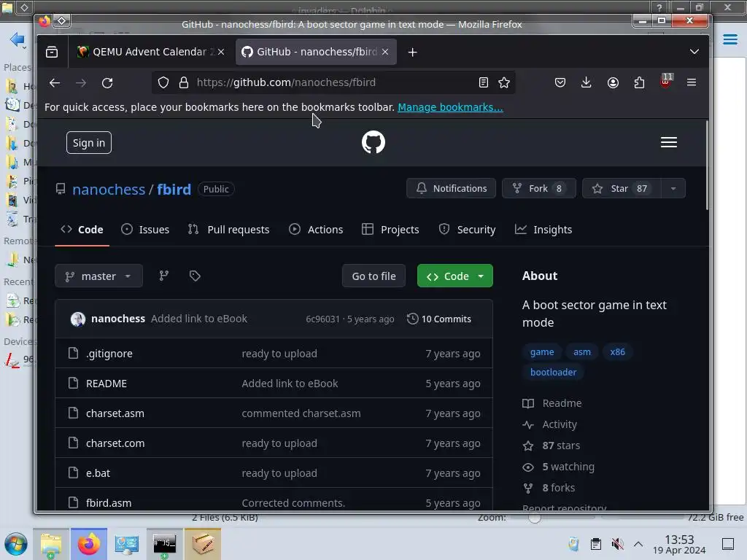
Task: Go back with Firefox back arrow
Action: tap(55, 83)
